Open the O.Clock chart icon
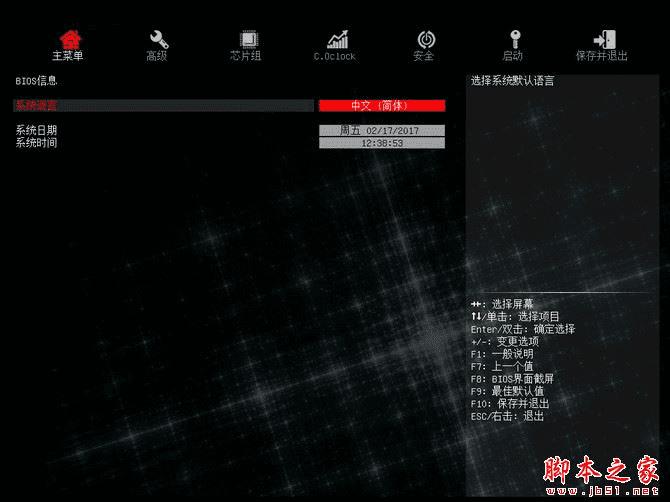Viewport: 670px width, 502px height. [337, 39]
